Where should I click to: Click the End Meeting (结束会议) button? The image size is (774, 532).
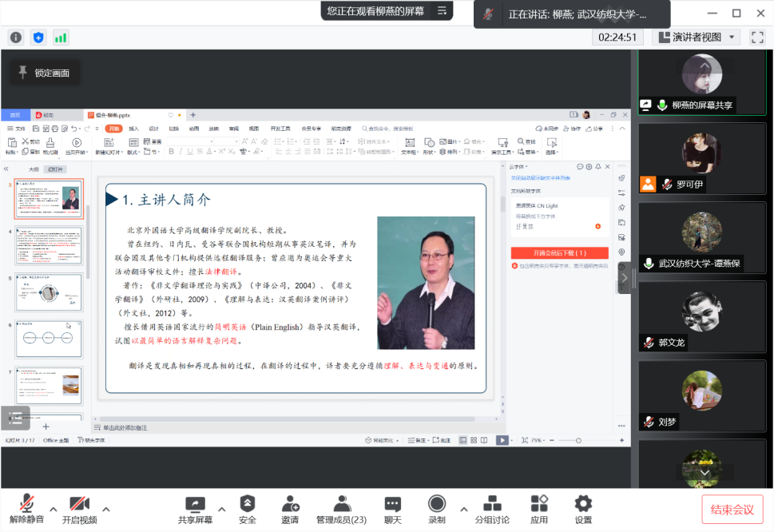pyautogui.click(x=732, y=510)
